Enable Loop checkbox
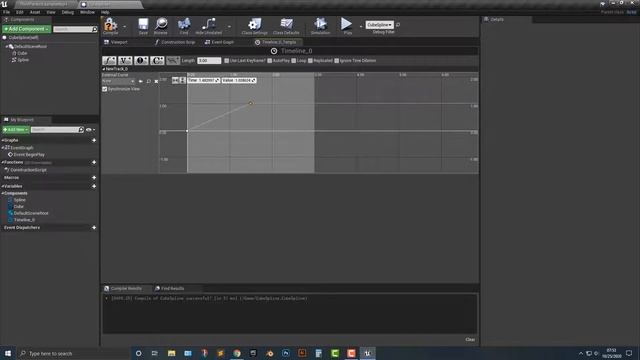The height and width of the screenshot is (360, 640). pos(293,60)
